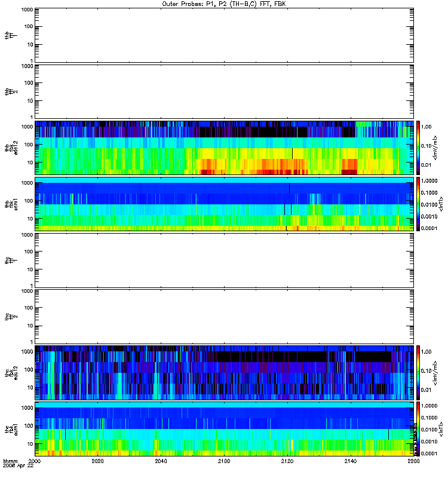This screenshot has height=478, width=448.
Task: Click the '1' y-axis tick of thc fff 2
Action: pyautogui.click(x=32, y=342)
